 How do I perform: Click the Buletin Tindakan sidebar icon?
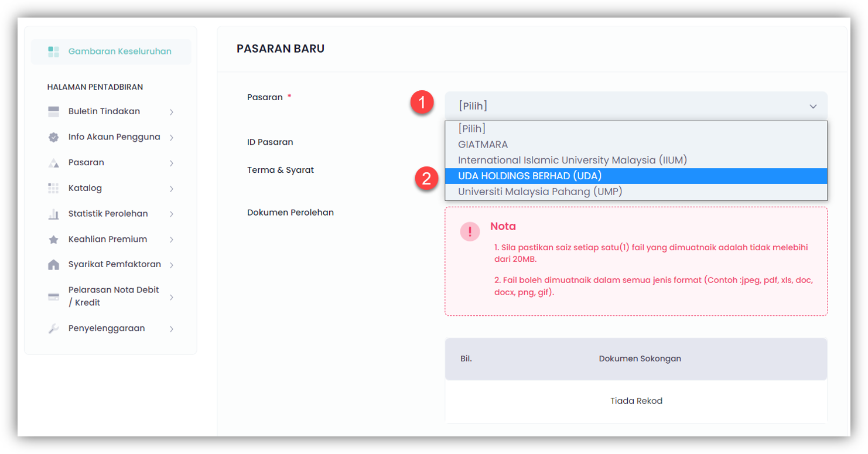[53, 112]
